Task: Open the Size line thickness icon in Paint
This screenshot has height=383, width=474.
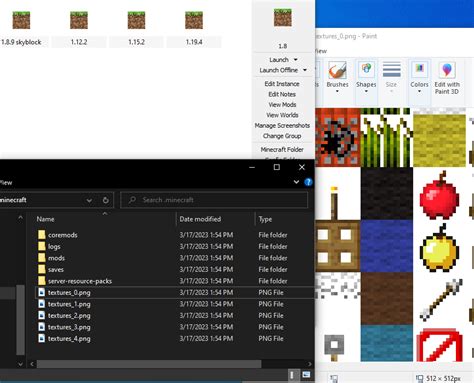Action: pyautogui.click(x=392, y=70)
